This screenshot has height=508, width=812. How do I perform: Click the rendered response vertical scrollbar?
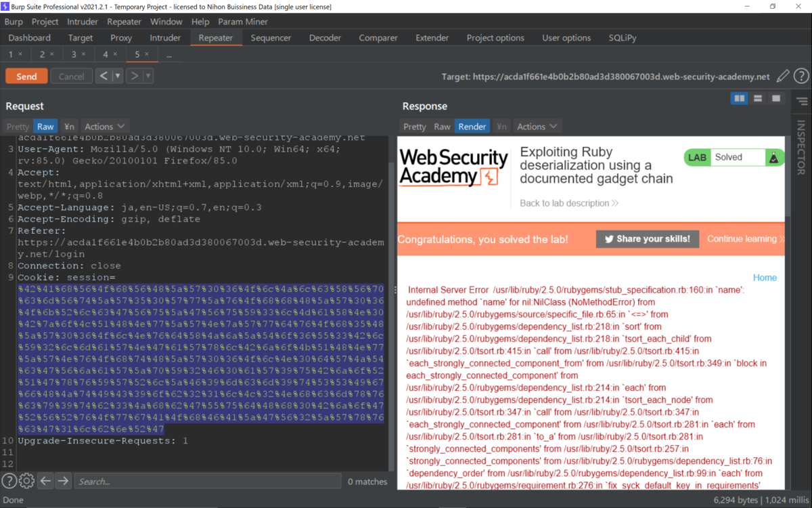[787, 177]
